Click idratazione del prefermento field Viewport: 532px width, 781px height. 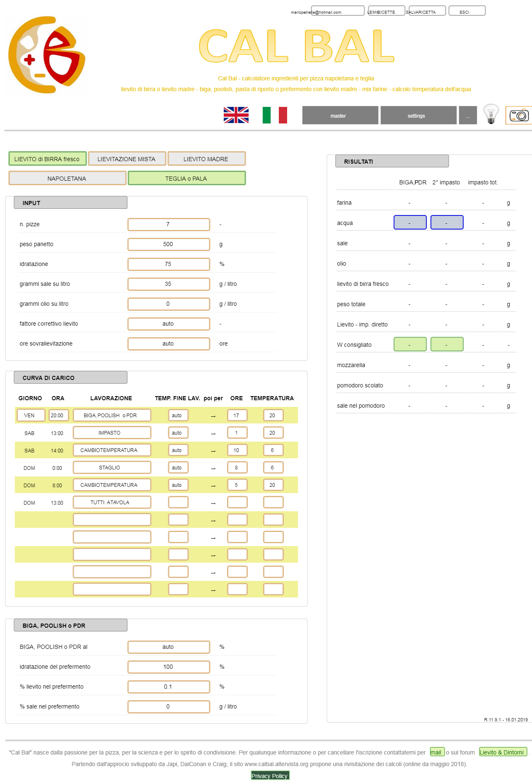(x=169, y=667)
